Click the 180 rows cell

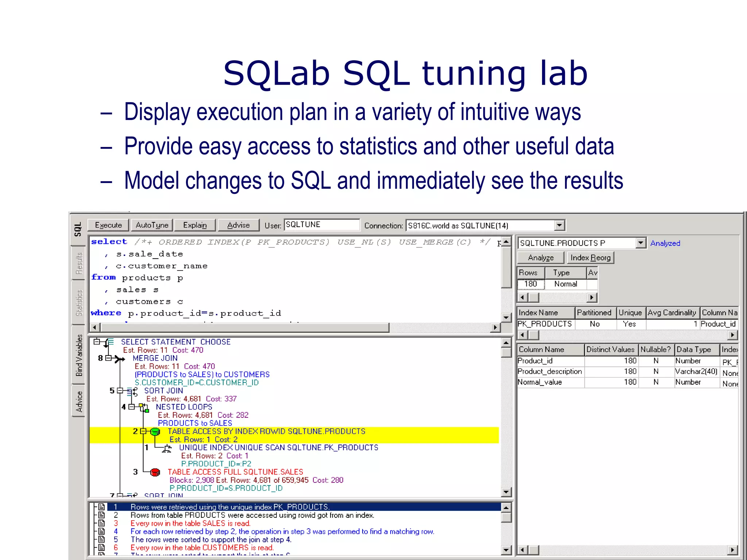[x=531, y=284]
